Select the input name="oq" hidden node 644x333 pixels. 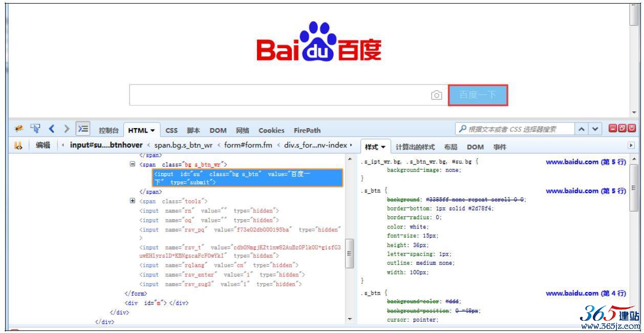click(x=209, y=220)
